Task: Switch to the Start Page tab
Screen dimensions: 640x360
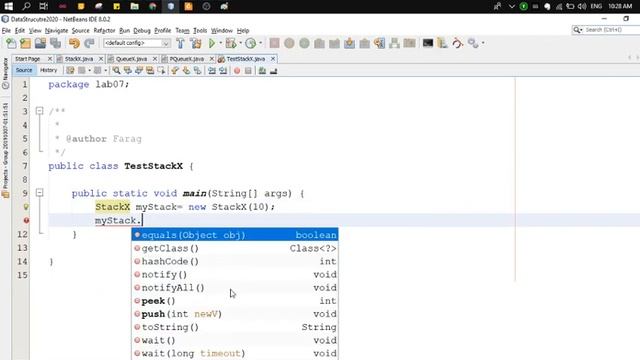Action: point(27,59)
